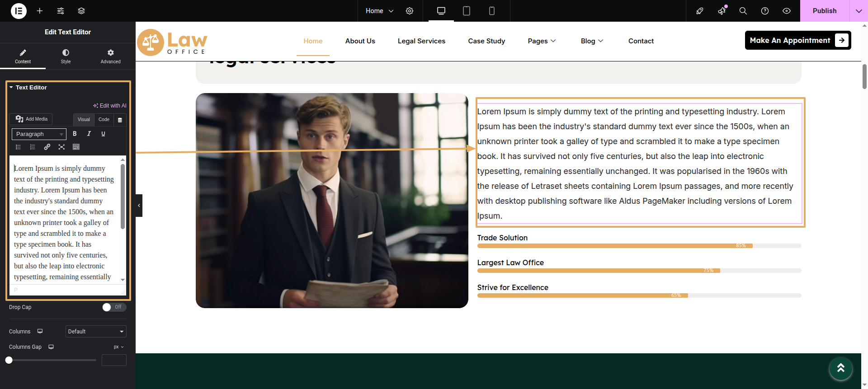868x389 pixels.
Task: Open the Paragraph format dropdown
Action: [39, 134]
